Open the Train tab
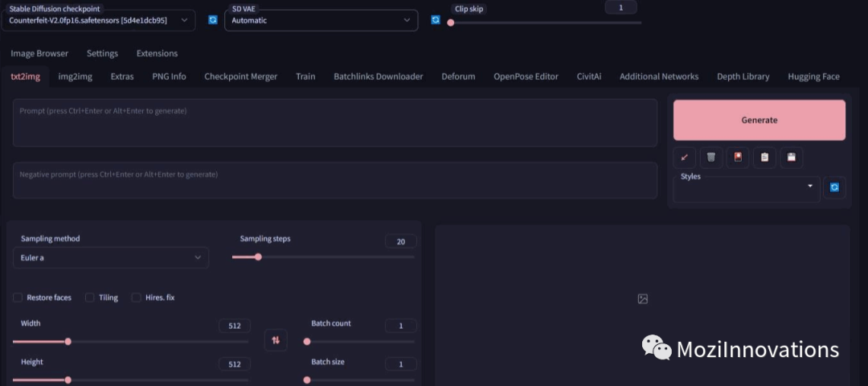868x386 pixels. tap(305, 76)
